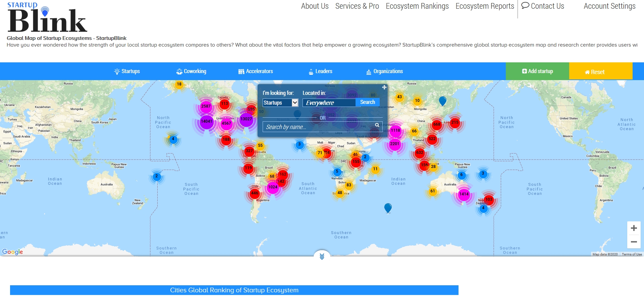Click the Google logo on the map
Viewport: 644px width, 296px height.
[12, 252]
